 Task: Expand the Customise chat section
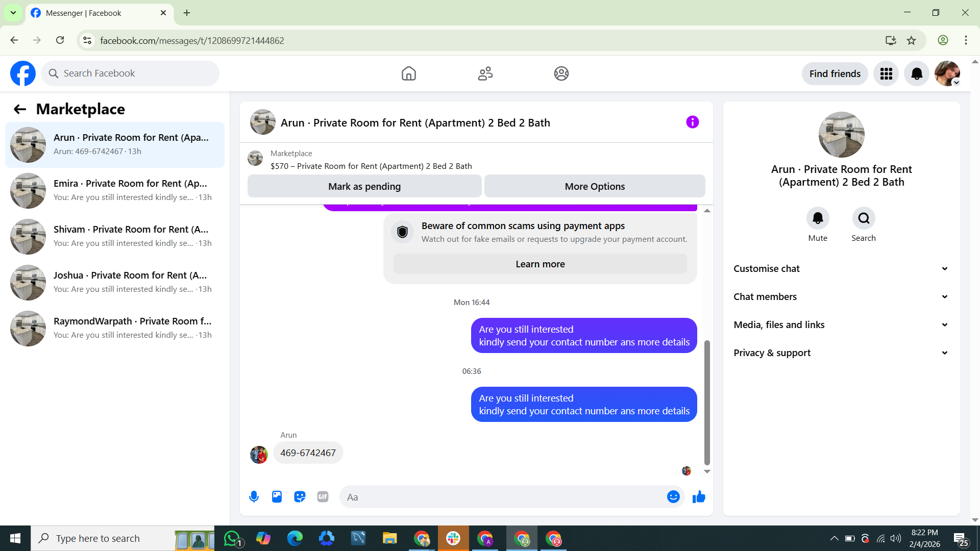click(x=841, y=269)
